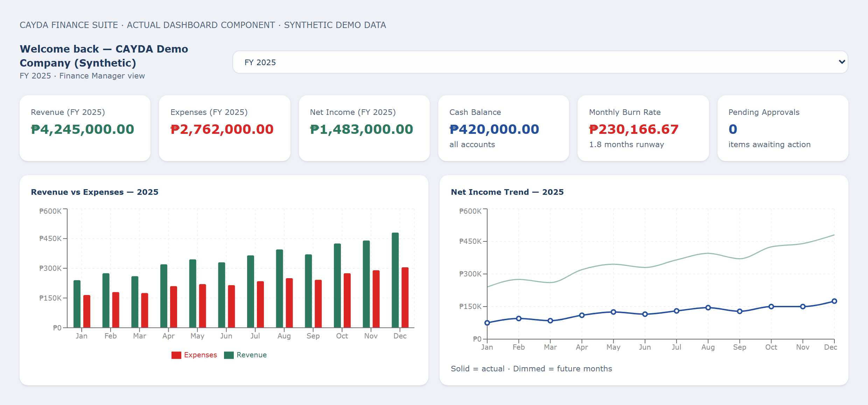The width and height of the screenshot is (868, 405).
Task: Click 'items awaiting action' text
Action: (769, 144)
